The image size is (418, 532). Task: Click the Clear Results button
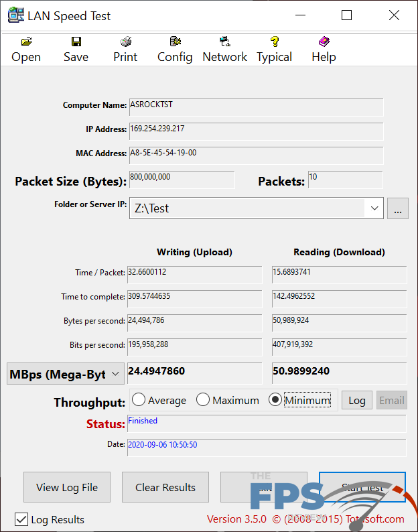point(165,487)
